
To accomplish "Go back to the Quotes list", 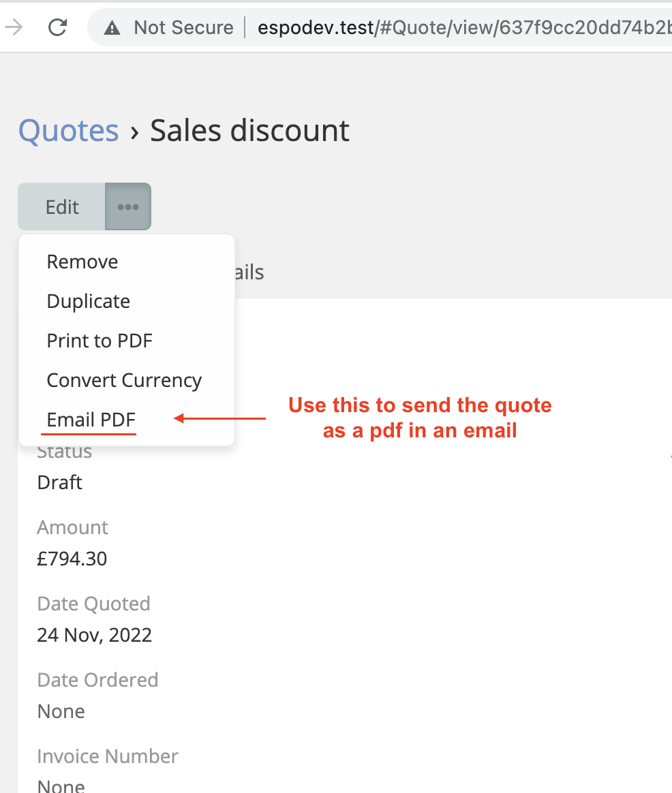I will pyautogui.click(x=69, y=130).
